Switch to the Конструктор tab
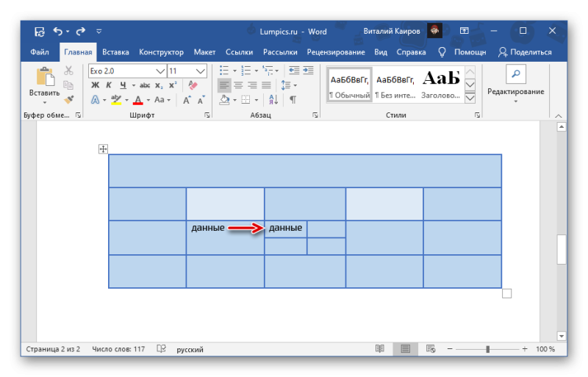 [161, 52]
